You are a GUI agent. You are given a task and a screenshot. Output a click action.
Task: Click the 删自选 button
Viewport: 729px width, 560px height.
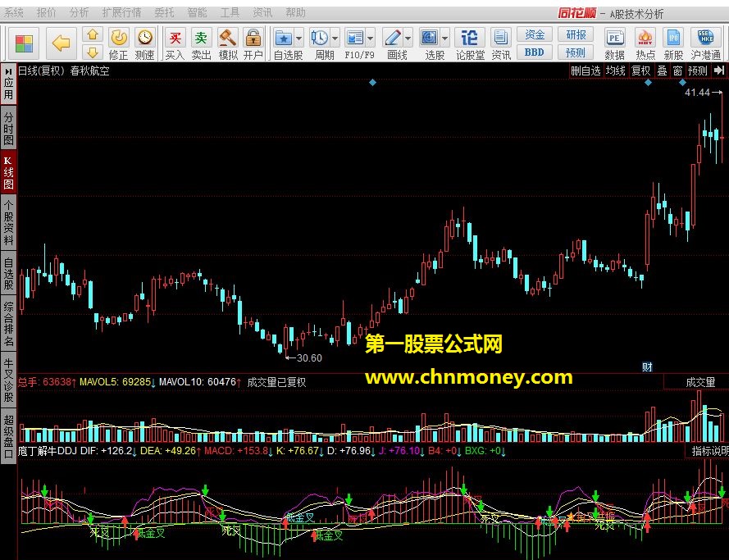click(585, 71)
